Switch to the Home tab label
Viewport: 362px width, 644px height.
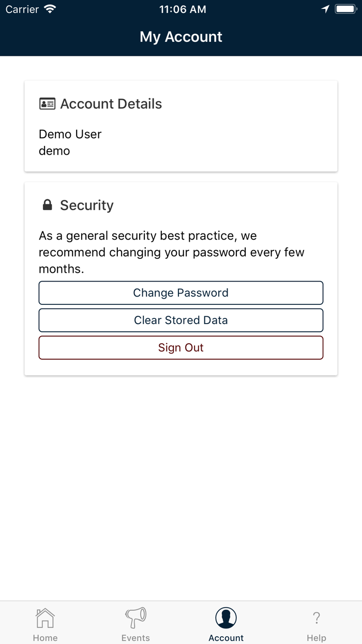[45, 638]
